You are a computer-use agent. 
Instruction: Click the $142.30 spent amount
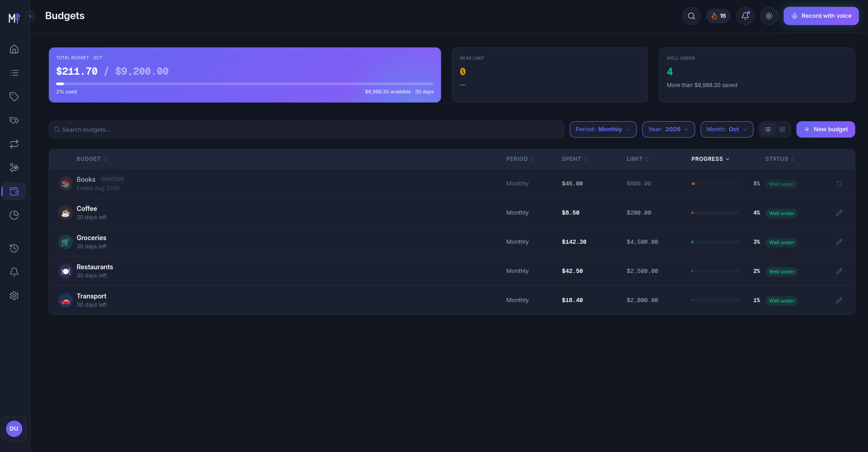tap(574, 242)
